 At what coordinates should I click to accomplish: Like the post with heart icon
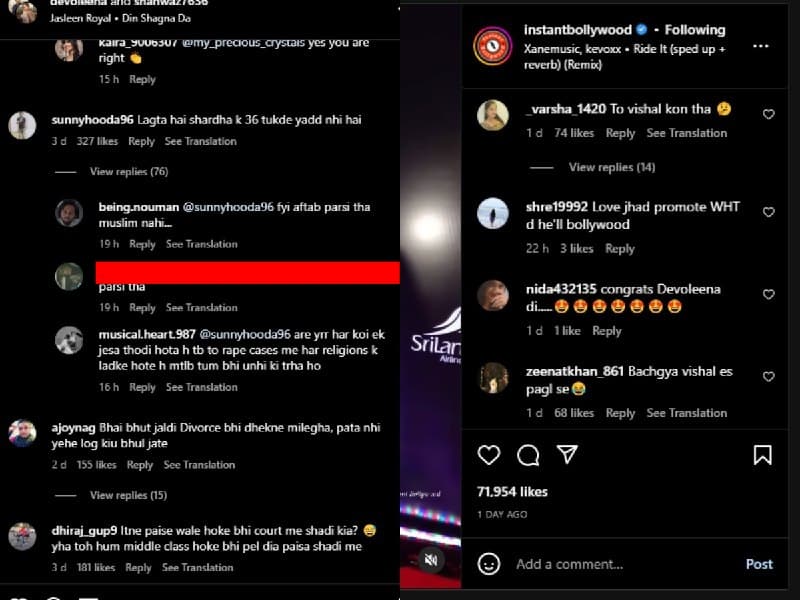pyautogui.click(x=489, y=455)
